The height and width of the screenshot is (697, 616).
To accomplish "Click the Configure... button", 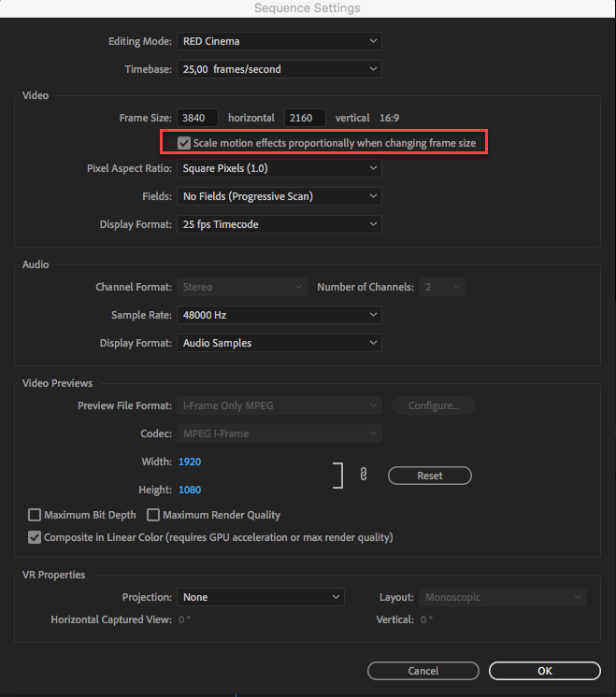I will (434, 405).
